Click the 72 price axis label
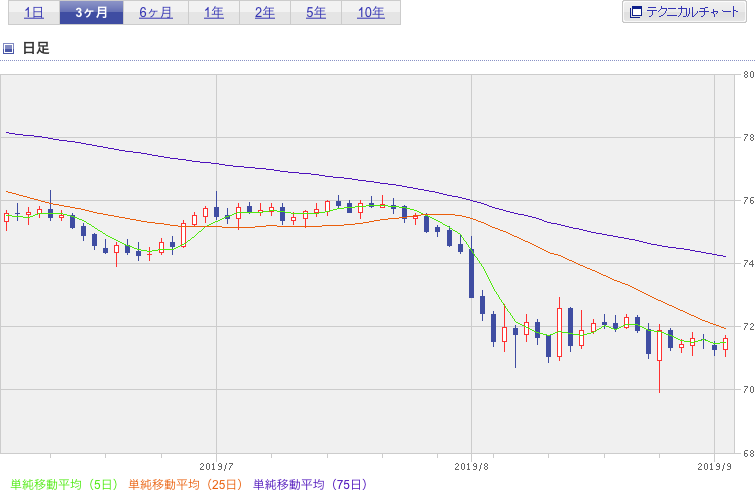Screen dimensions: 755x493 tap(748, 327)
